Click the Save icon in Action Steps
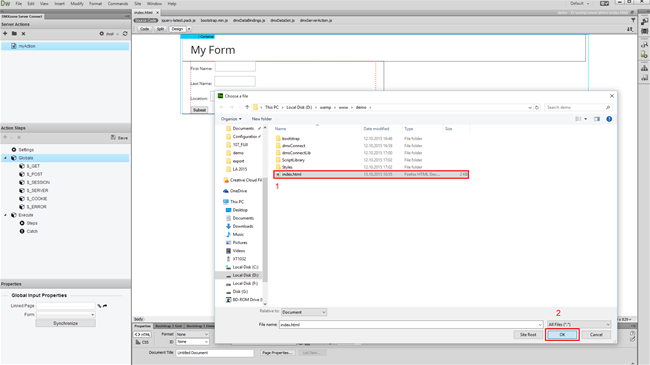This screenshot has width=650, height=365. (119, 137)
